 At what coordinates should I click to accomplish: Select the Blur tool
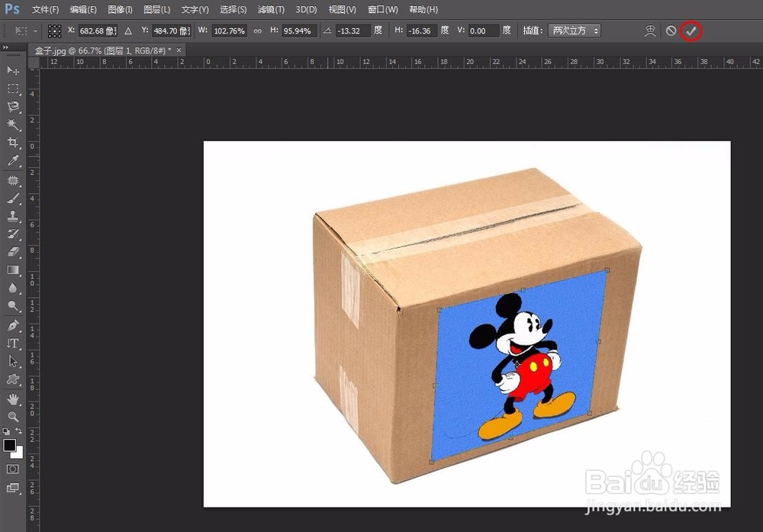pyautogui.click(x=13, y=288)
